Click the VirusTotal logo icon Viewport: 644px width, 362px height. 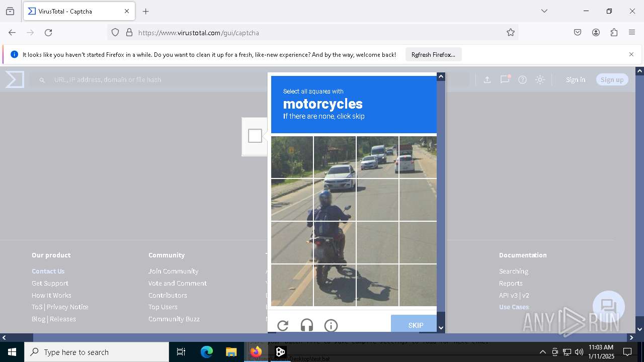tap(15, 79)
